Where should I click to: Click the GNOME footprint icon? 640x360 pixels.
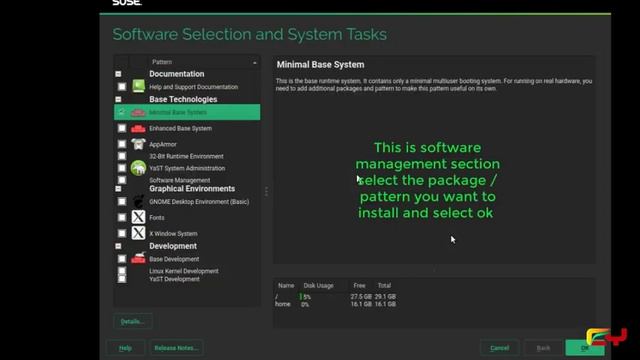[x=138, y=201]
